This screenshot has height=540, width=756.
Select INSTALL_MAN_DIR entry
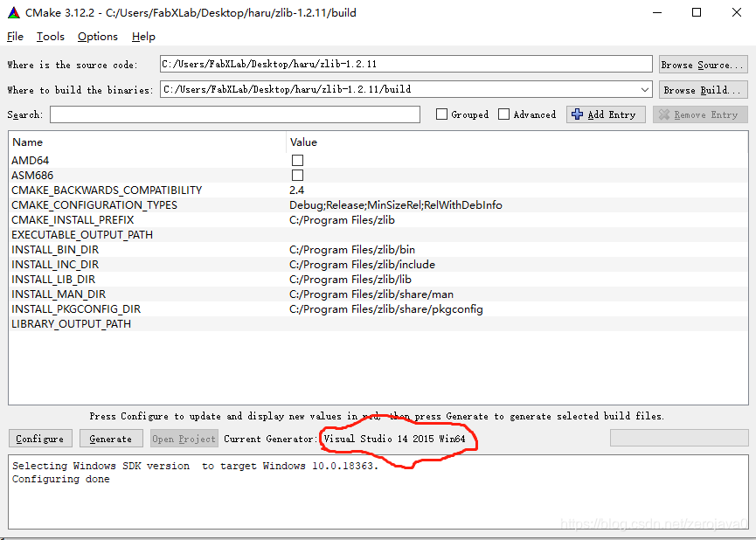coord(59,294)
